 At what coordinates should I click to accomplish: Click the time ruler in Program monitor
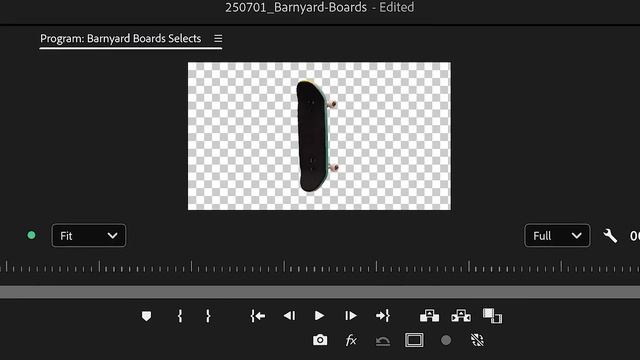[320, 267]
